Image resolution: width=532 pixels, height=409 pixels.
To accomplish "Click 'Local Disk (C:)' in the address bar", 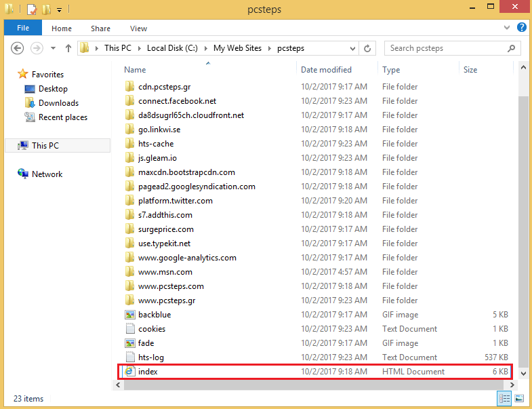I will click(172, 48).
